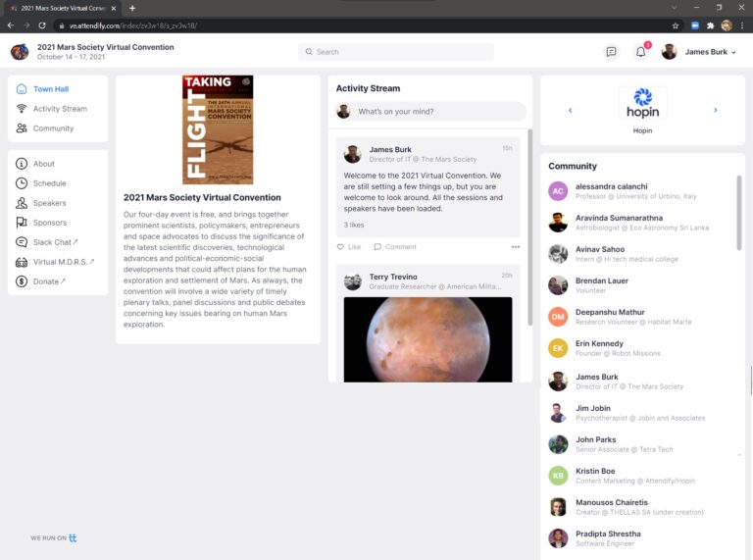Open Aravinda Sumanarathna's profile

[x=640, y=223]
